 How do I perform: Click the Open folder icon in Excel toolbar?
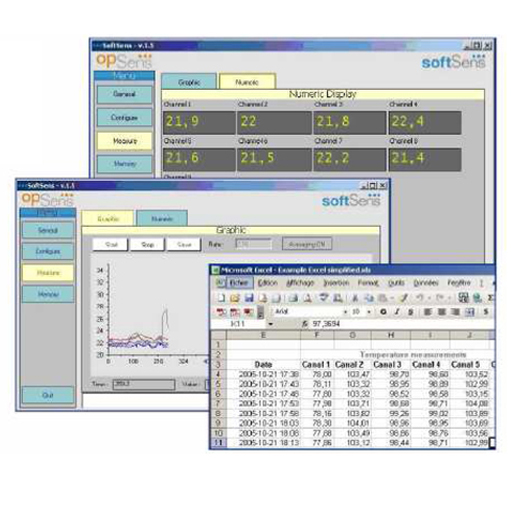[235, 298]
